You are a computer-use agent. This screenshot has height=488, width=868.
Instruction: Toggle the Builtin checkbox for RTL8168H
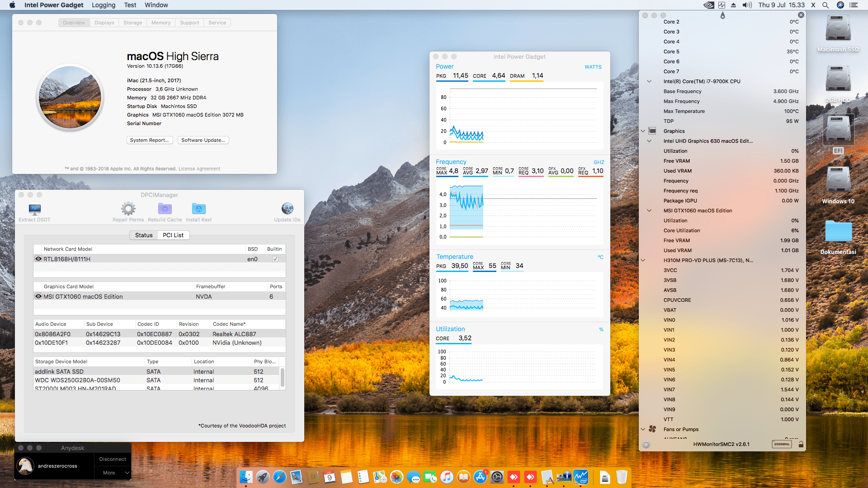275,258
